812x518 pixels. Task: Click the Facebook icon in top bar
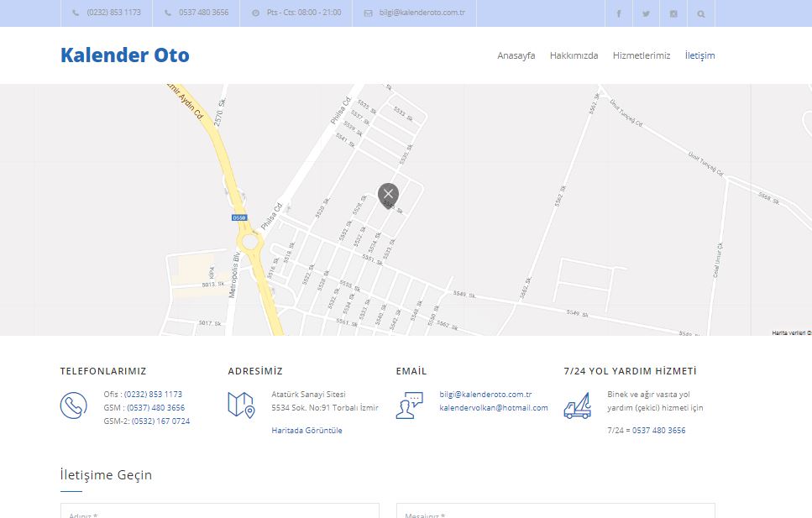tap(619, 14)
